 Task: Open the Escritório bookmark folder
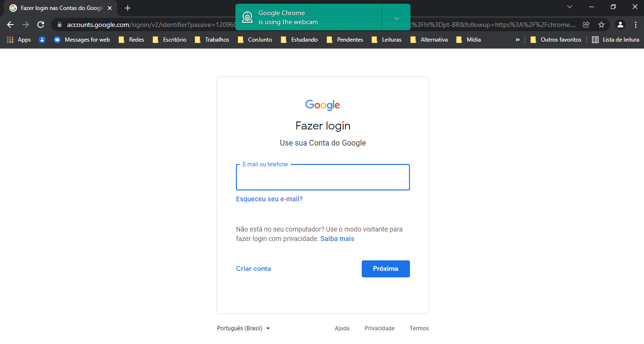pyautogui.click(x=169, y=40)
